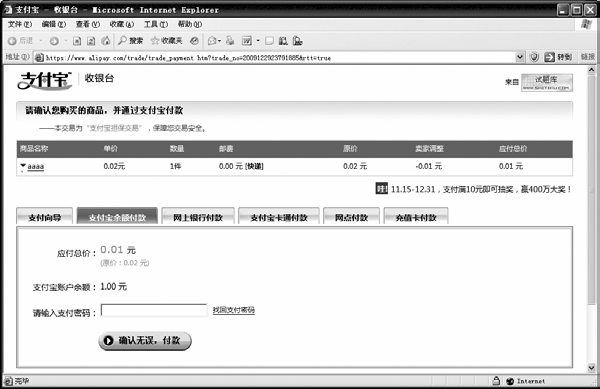Switch to the 网上银行付款 tab

pos(198,217)
